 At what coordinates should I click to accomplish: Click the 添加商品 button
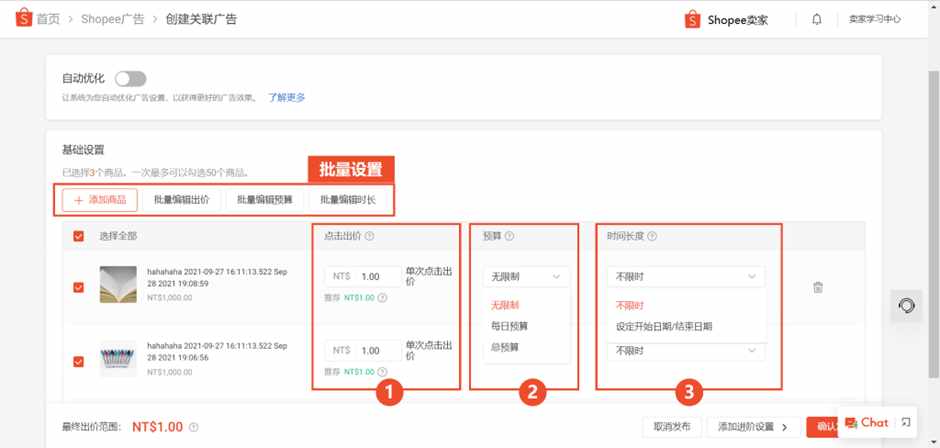coord(100,200)
